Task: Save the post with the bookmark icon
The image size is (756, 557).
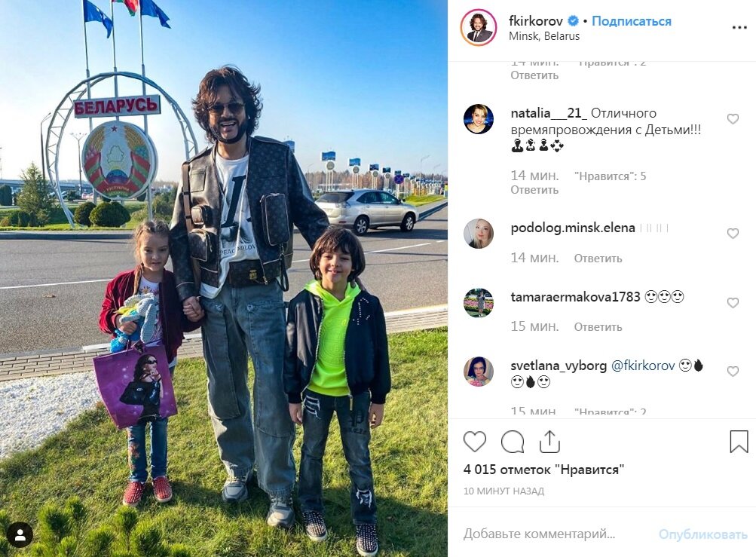Action: [x=739, y=441]
